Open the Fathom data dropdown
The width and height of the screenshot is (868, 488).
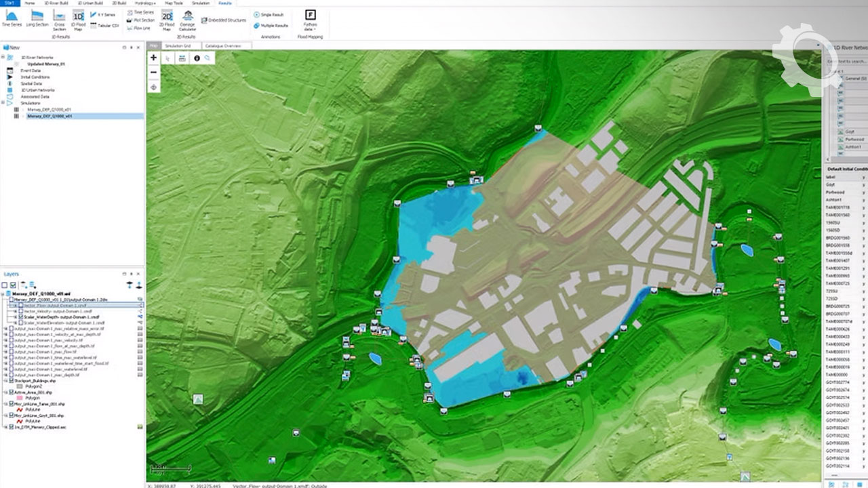310,19
